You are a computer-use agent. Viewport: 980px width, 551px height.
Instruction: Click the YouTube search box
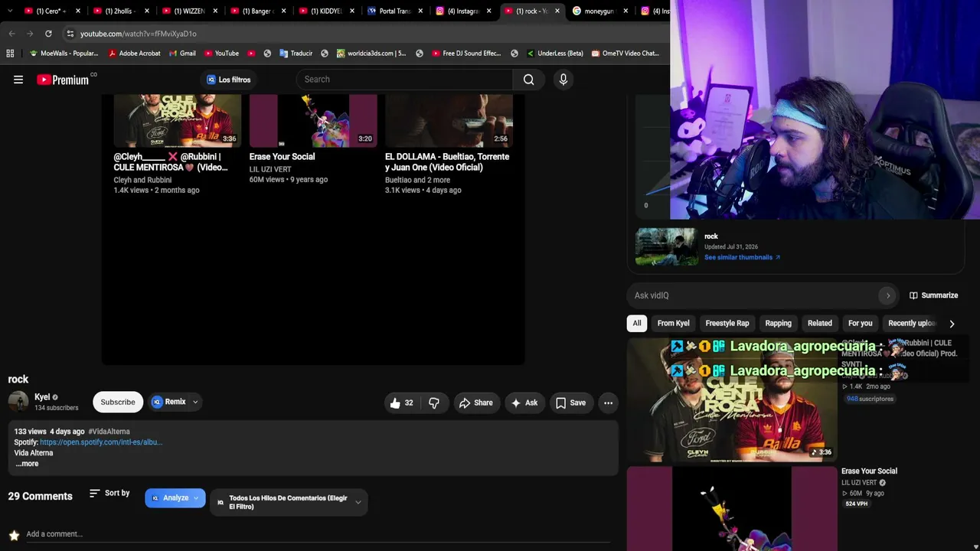[404, 80]
